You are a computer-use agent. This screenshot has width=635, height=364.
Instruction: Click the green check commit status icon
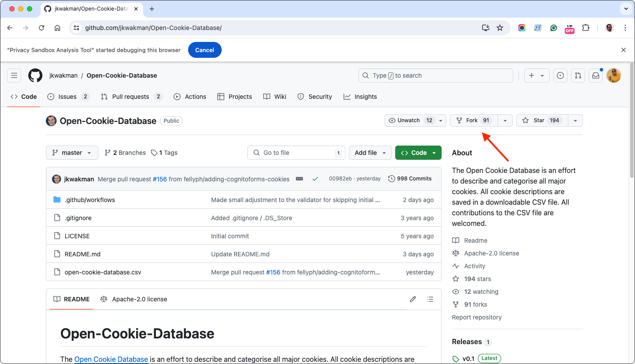pyautogui.click(x=315, y=179)
